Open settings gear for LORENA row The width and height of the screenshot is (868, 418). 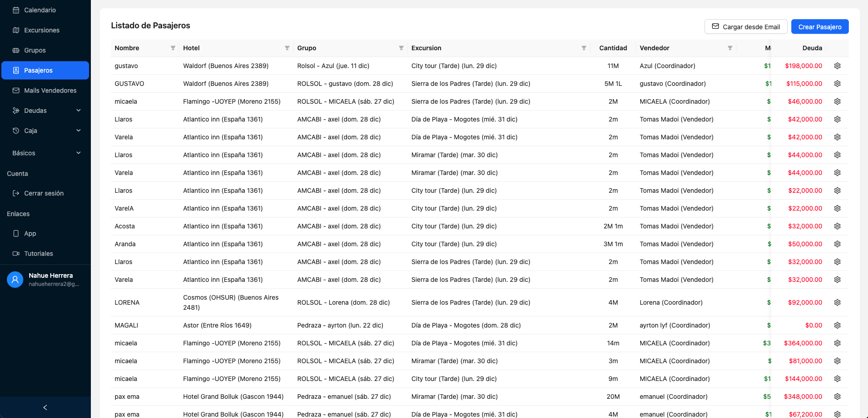coord(837,302)
